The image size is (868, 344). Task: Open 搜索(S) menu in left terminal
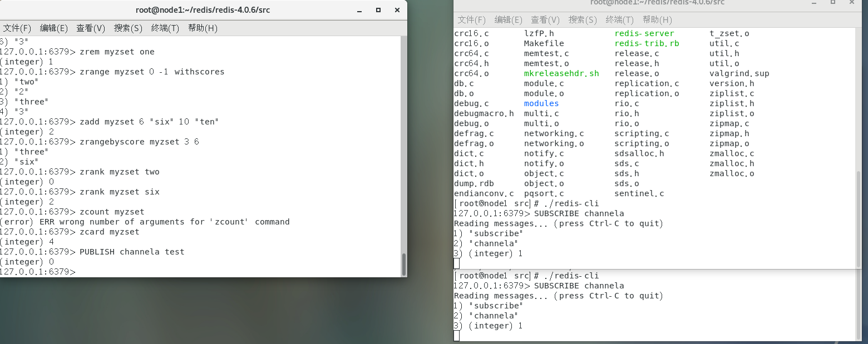(128, 28)
